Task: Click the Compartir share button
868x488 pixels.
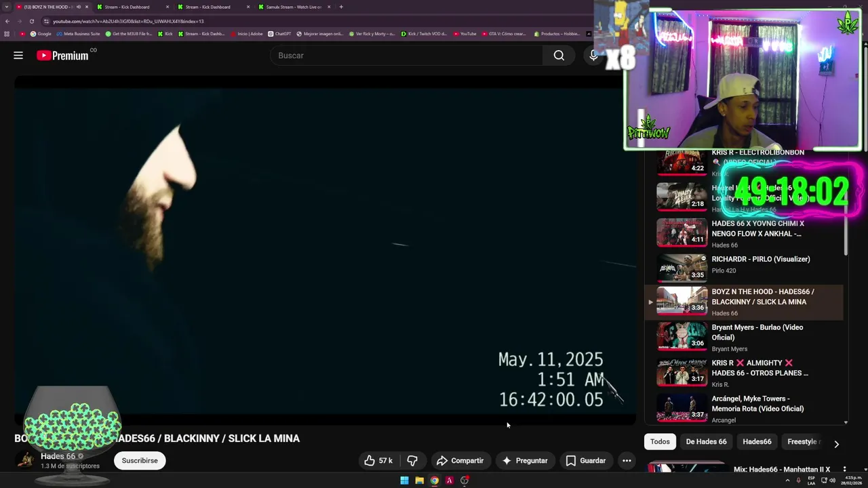Action: pyautogui.click(x=460, y=461)
